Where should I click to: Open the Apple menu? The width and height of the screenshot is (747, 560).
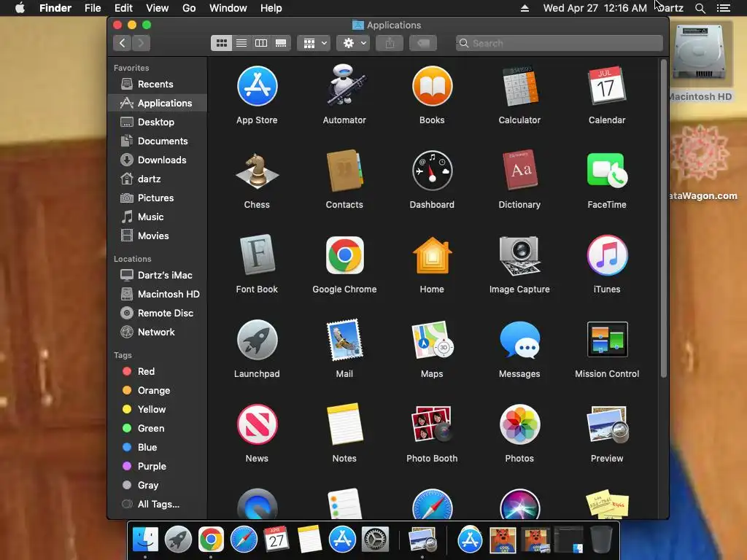point(20,8)
